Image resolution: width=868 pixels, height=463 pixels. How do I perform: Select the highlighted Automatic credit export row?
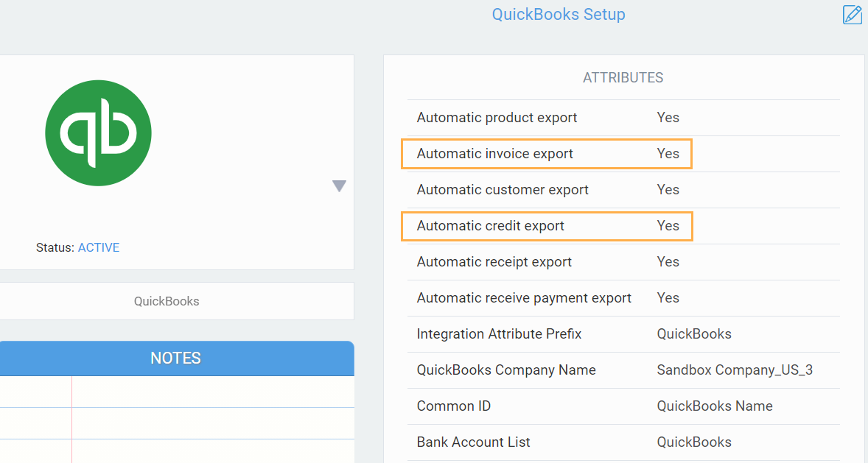tap(546, 226)
